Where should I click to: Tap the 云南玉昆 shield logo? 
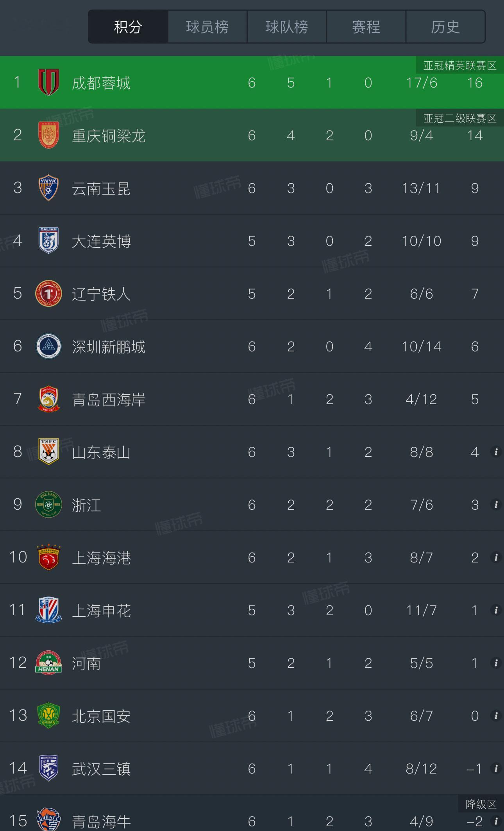(48, 188)
